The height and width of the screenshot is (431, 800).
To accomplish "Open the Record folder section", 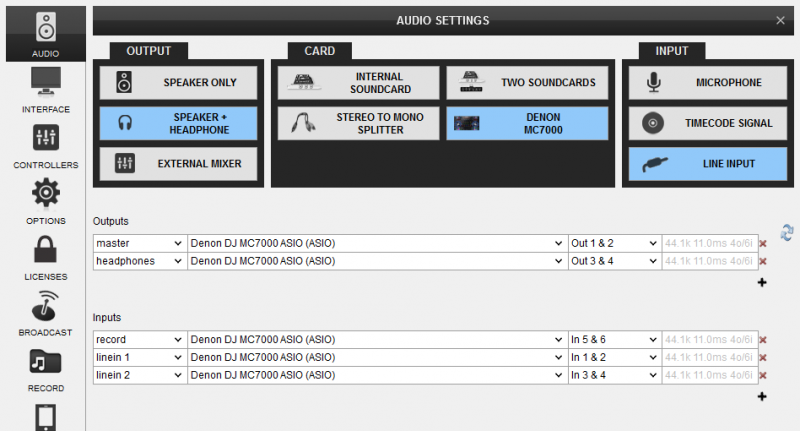I will (45, 370).
